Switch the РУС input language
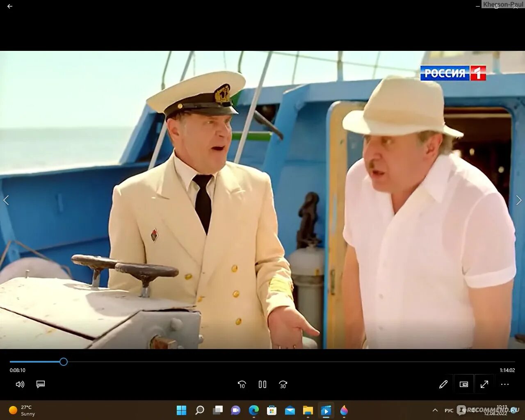 click(x=449, y=410)
